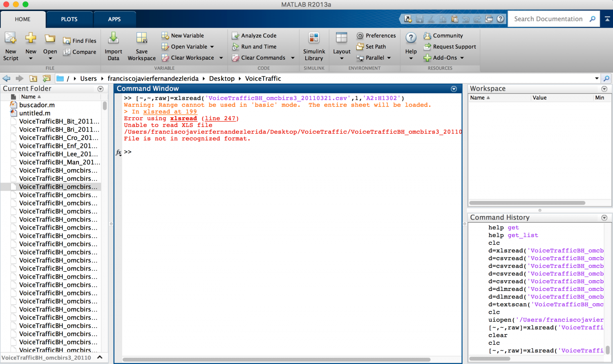Sort Current Folder by Name column
Viewport: 613px width, 364px height.
tap(31, 97)
